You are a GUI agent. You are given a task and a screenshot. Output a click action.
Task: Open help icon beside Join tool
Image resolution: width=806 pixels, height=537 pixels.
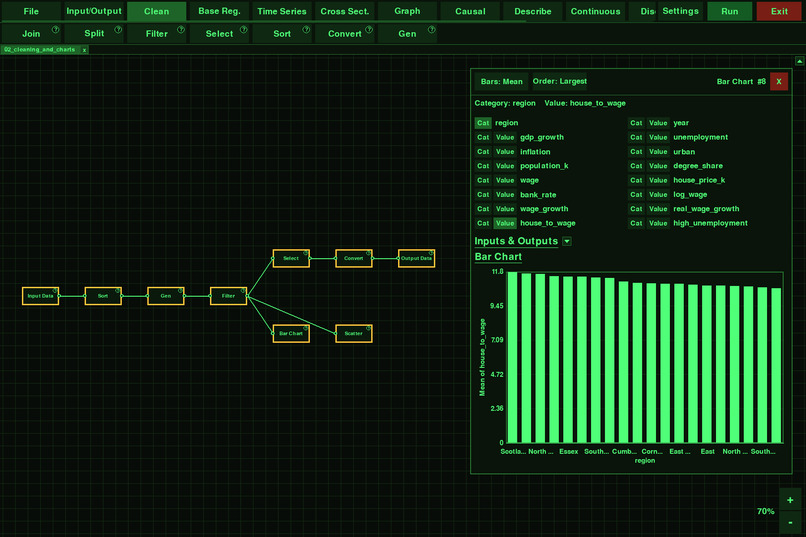click(x=56, y=30)
